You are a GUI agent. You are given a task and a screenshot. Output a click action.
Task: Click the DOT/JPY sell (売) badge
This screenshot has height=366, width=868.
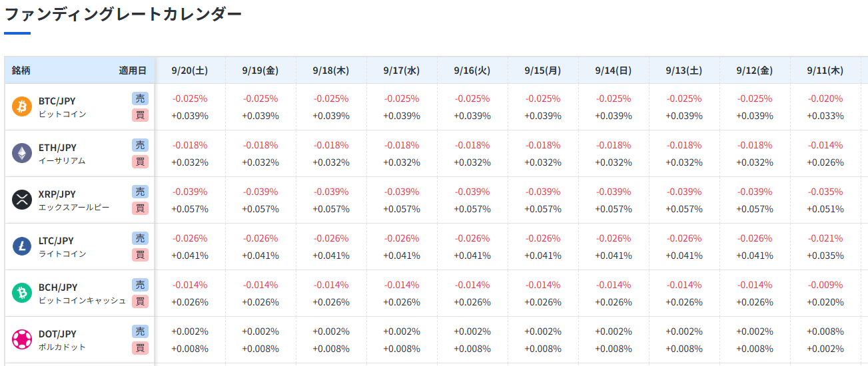[140, 331]
